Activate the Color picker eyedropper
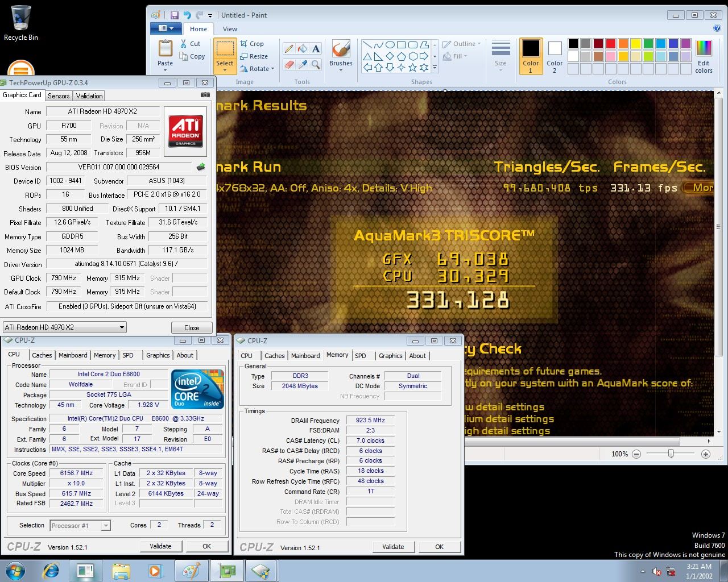The height and width of the screenshot is (582, 728). (303, 64)
